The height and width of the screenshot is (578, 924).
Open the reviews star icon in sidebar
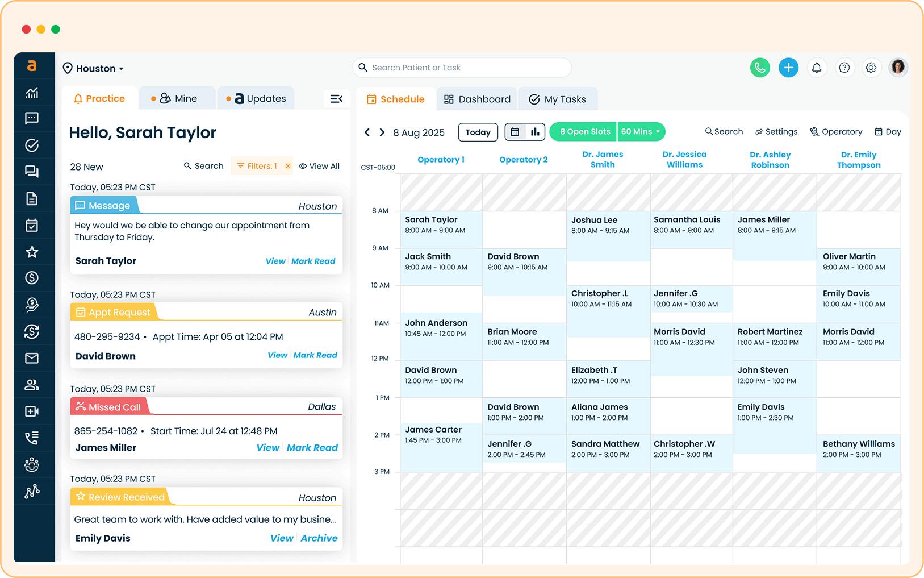click(x=32, y=252)
